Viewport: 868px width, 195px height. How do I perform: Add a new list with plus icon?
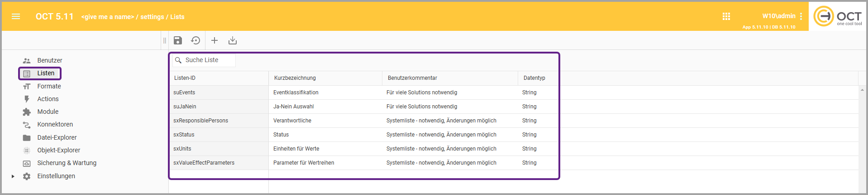tap(215, 40)
